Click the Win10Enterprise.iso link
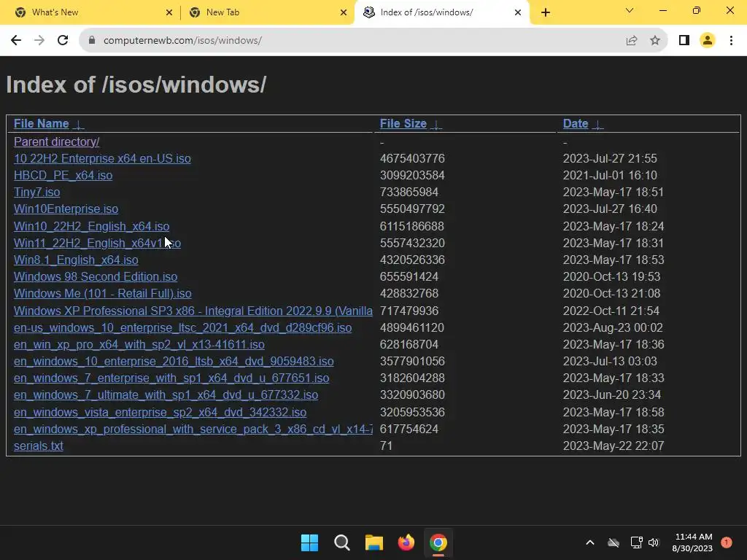The image size is (747, 560). click(66, 209)
